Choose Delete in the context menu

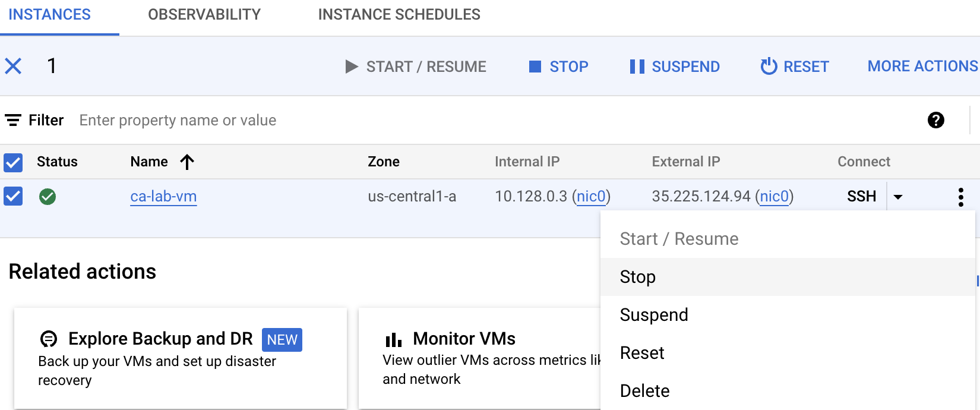click(644, 391)
